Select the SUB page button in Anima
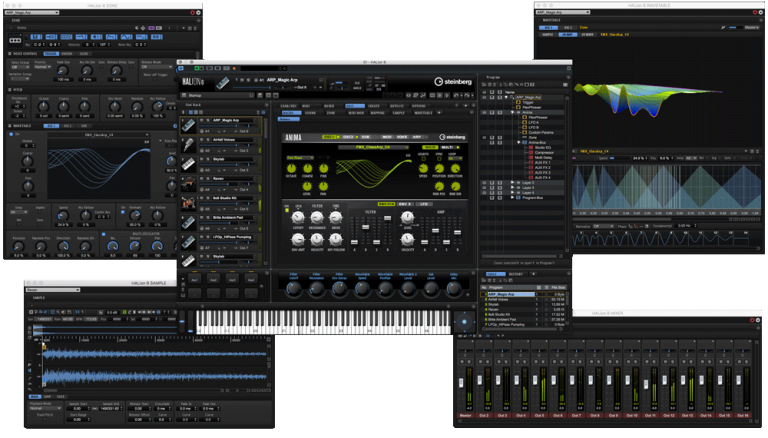This screenshot has width=768, height=438. coord(365,137)
